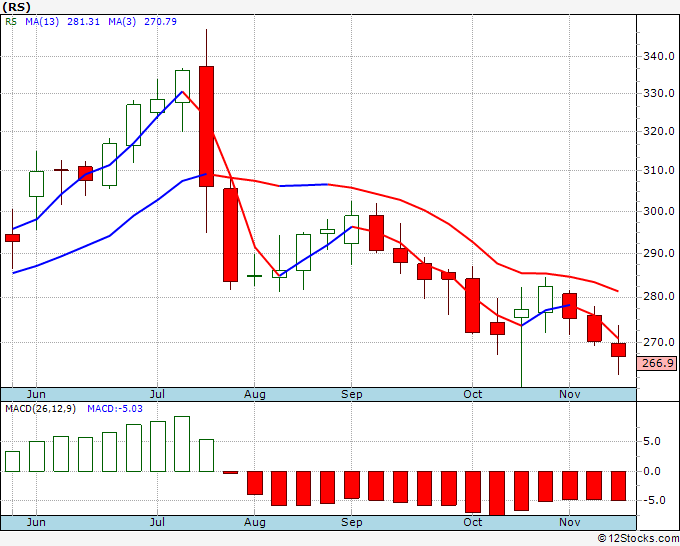Click Nov on the MACD timeline
This screenshot has width=680, height=546.
click(569, 522)
